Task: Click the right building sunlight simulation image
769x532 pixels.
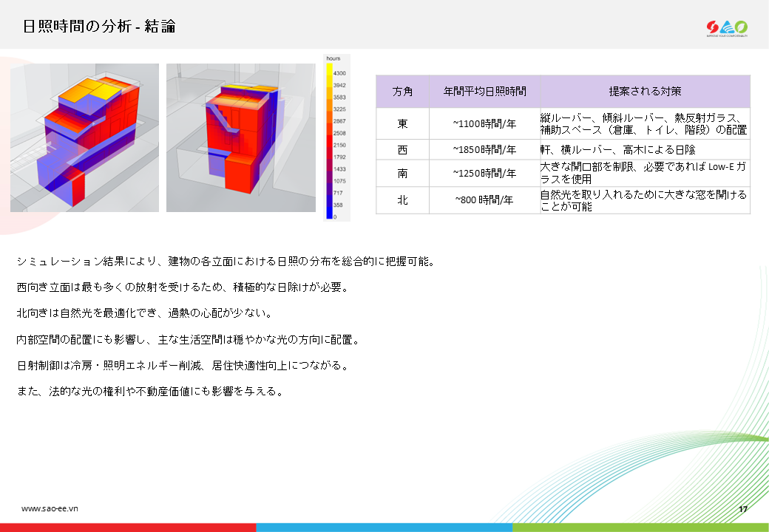Action: point(241,137)
